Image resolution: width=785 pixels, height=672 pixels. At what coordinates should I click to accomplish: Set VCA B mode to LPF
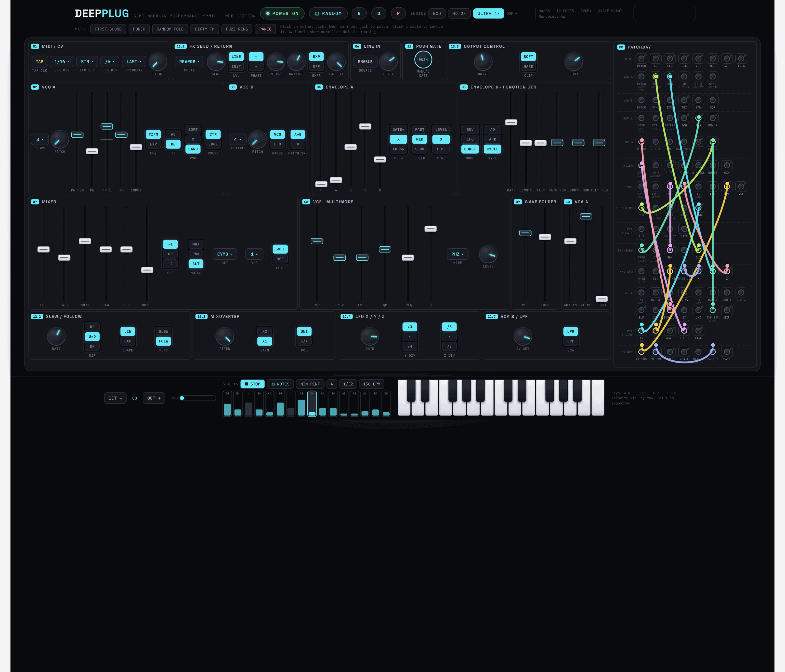click(571, 341)
